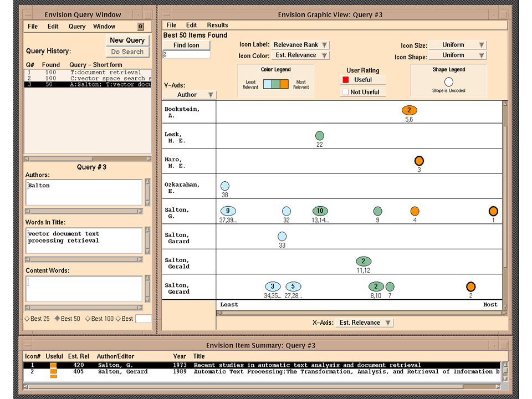
Task: Select the most relevant icon 1
Action: click(493, 211)
